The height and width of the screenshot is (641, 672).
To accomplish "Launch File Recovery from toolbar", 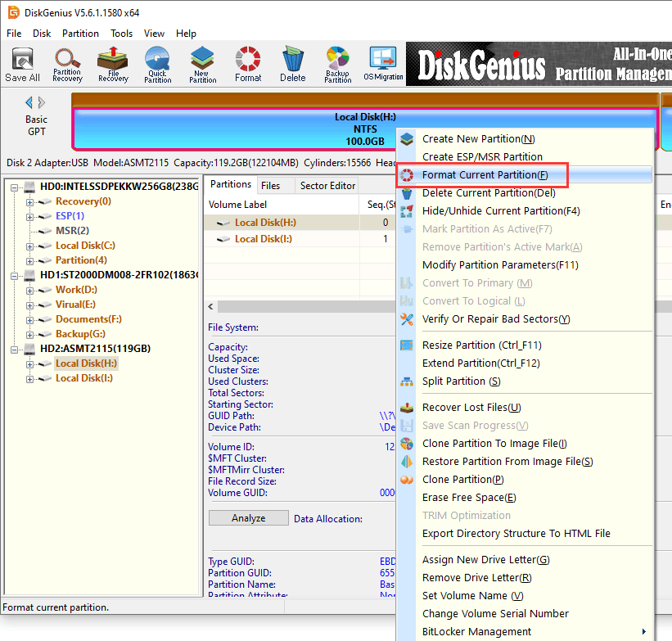I will click(x=113, y=65).
